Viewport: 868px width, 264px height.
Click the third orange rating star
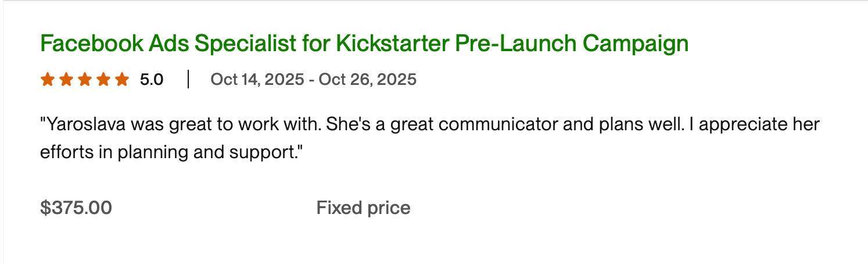coord(84,79)
